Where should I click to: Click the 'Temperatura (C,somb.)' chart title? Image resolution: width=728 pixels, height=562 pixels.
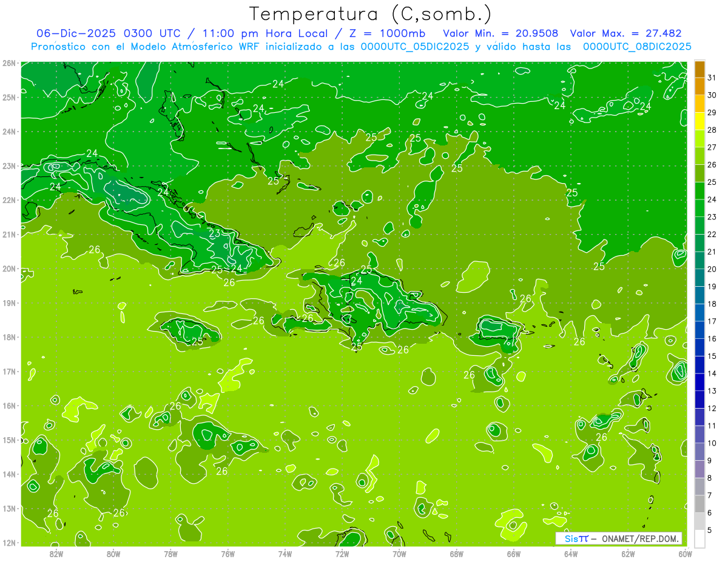click(370, 15)
